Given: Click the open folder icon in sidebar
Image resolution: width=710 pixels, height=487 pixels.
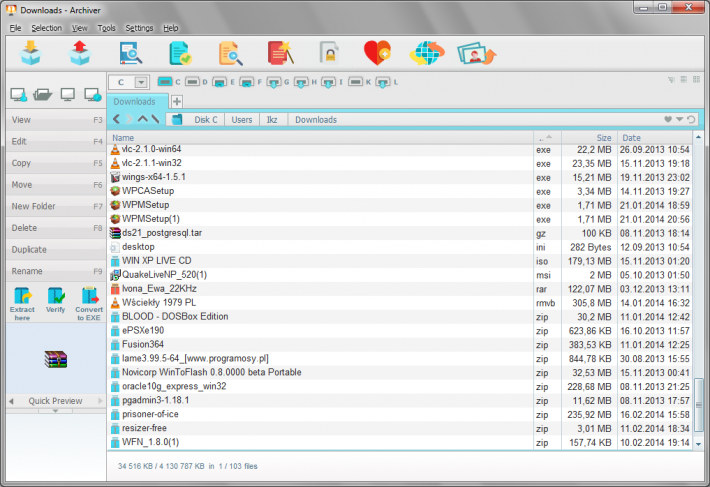Looking at the screenshot, I should click(x=43, y=95).
